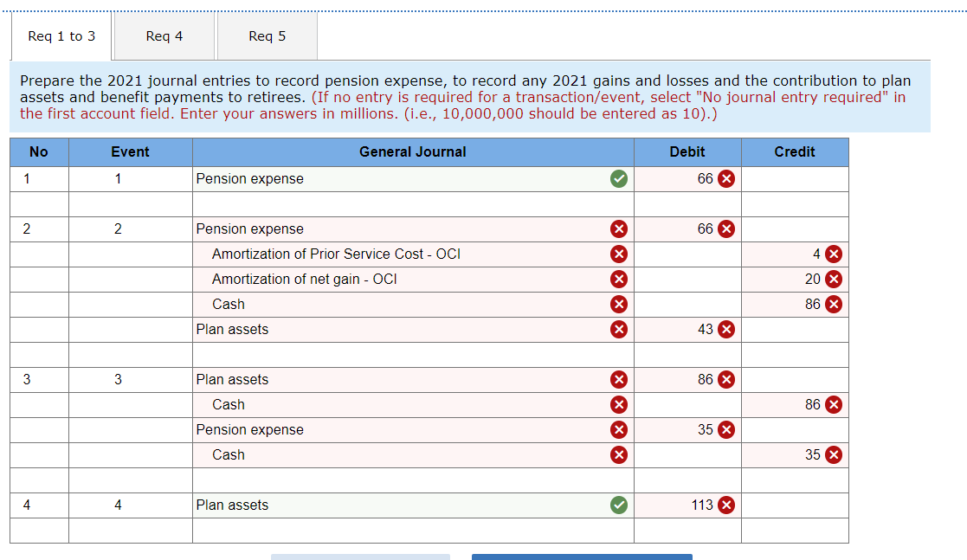This screenshot has width=967, height=560.
Task: Click the red X on the credit amount 20
Action: point(832,279)
